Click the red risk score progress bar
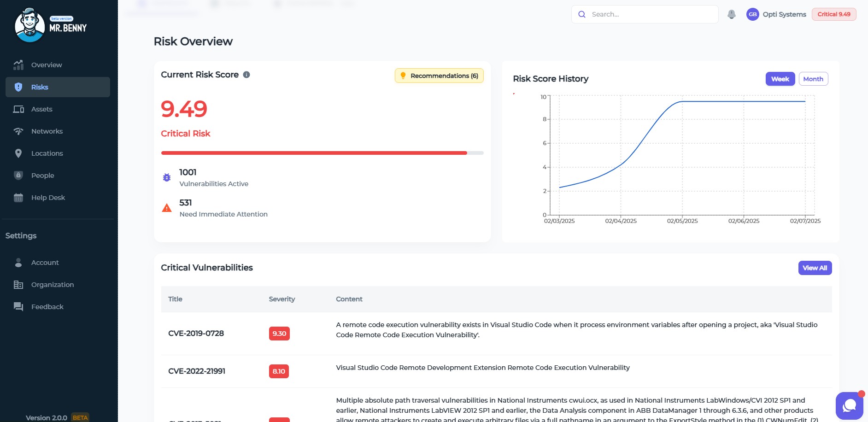The height and width of the screenshot is (422, 868). 314,153
